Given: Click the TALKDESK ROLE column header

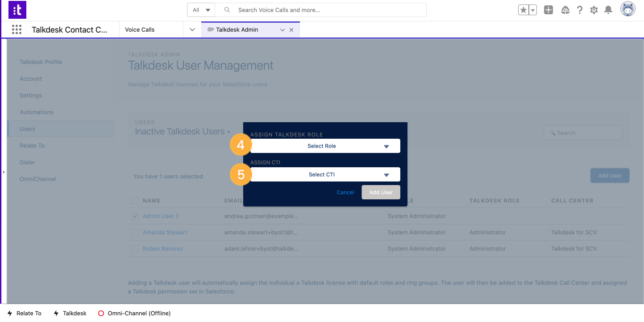Looking at the screenshot, I should (494, 201).
